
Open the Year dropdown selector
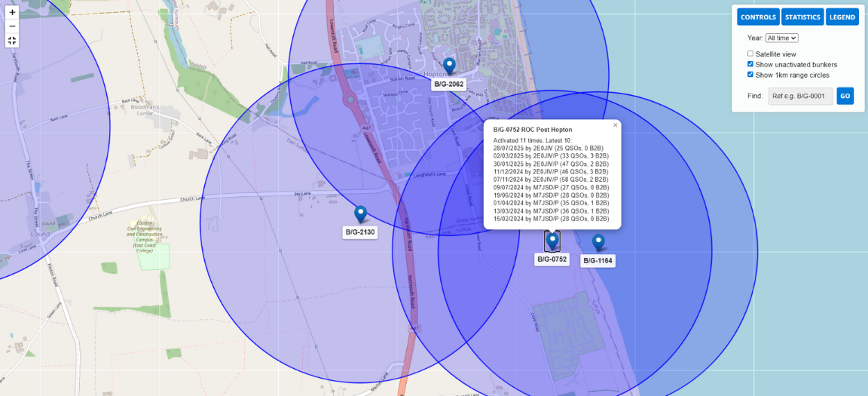pos(781,38)
